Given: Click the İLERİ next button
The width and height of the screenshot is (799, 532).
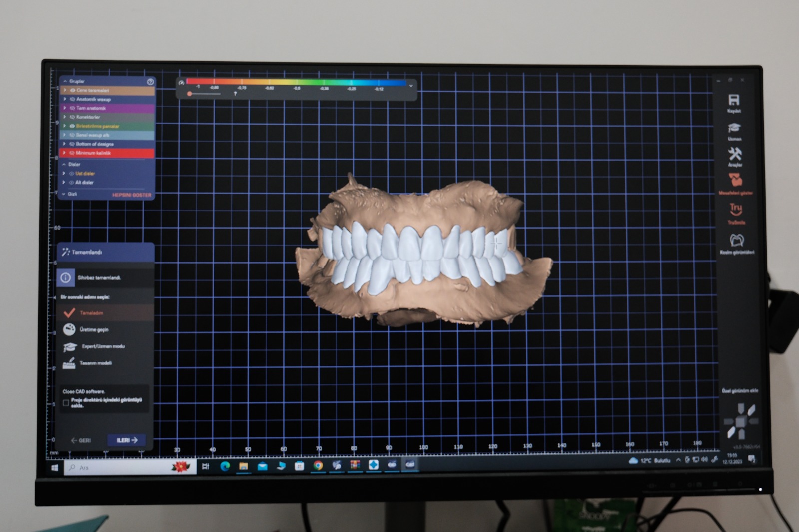Looking at the screenshot, I should [127, 440].
